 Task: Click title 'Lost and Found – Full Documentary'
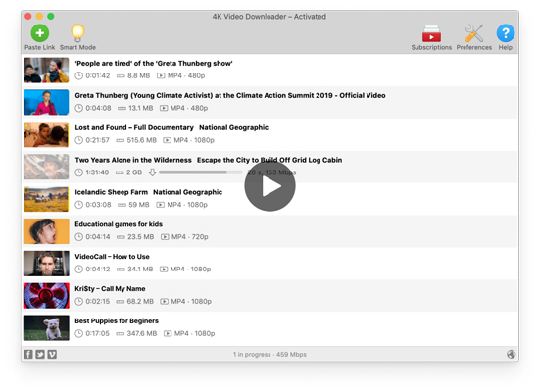(x=134, y=127)
